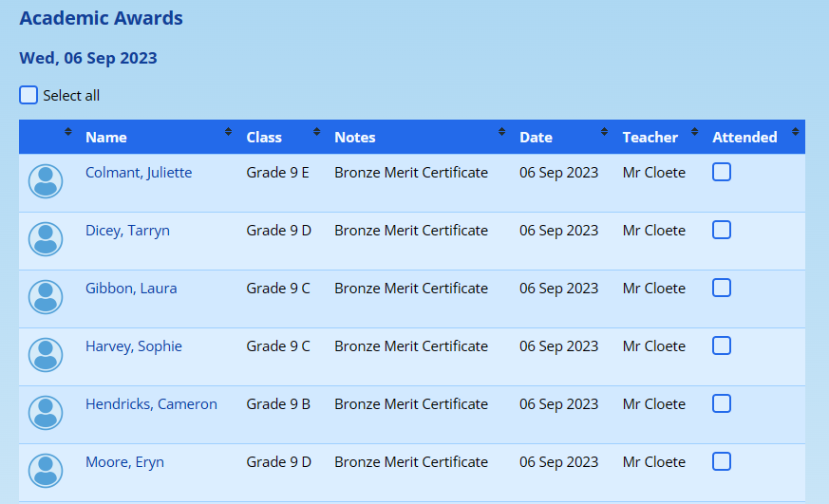This screenshot has height=504, width=829.
Task: Click Laura Gibbon's profile avatar icon
Action: click(x=46, y=297)
